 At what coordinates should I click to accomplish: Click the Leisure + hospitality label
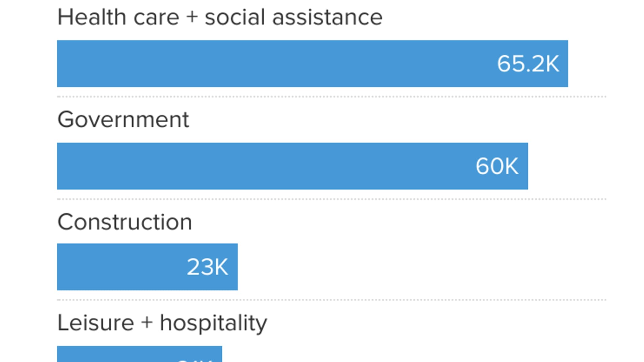coord(162,323)
